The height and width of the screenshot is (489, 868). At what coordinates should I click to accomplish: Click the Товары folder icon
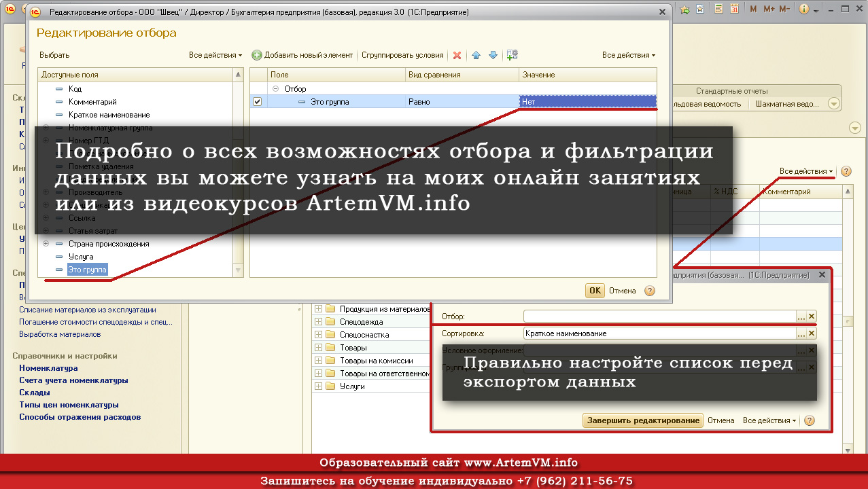(331, 348)
